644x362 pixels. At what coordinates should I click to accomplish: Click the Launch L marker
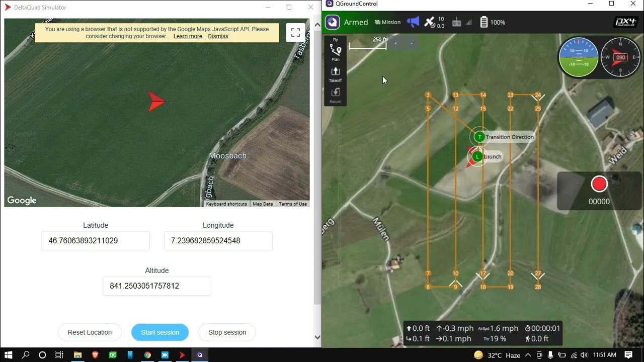(x=477, y=156)
